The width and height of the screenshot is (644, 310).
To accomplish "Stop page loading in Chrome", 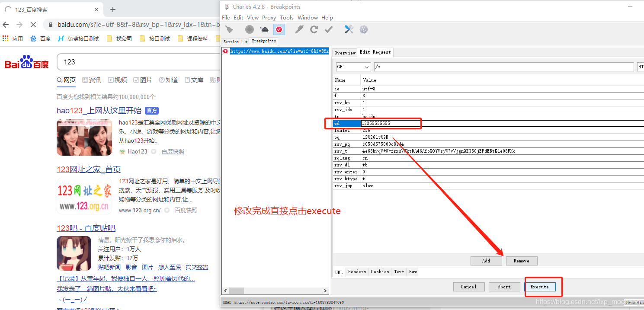I will pyautogui.click(x=33, y=25).
